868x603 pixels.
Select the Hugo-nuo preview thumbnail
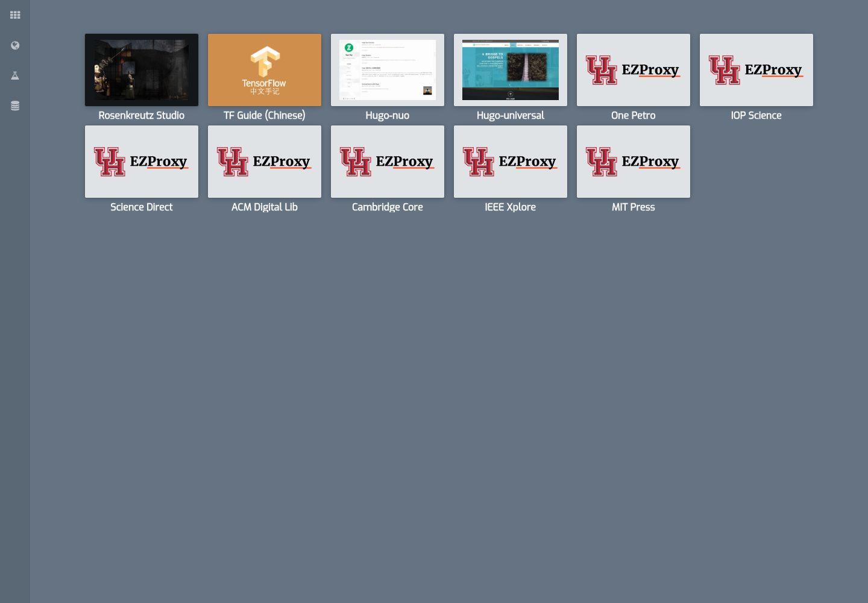(x=388, y=70)
